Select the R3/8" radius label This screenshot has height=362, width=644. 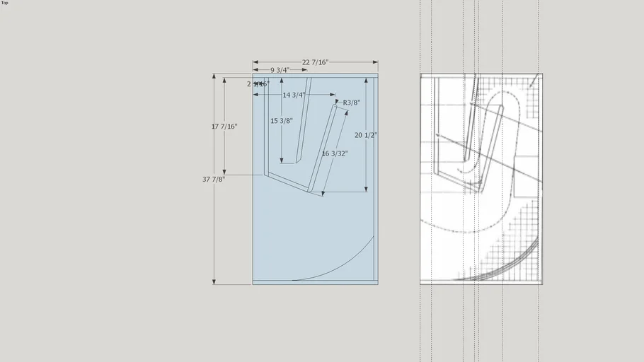[x=352, y=103]
